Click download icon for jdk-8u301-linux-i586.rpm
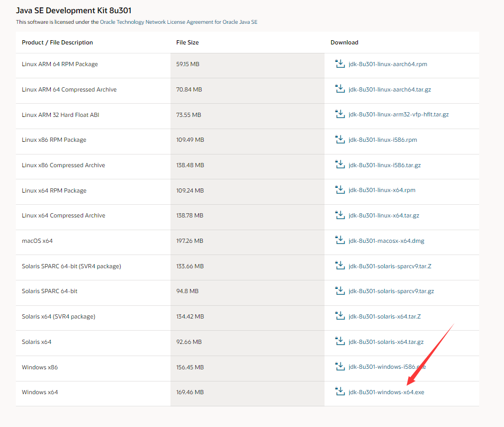The image size is (504, 427). click(340, 140)
